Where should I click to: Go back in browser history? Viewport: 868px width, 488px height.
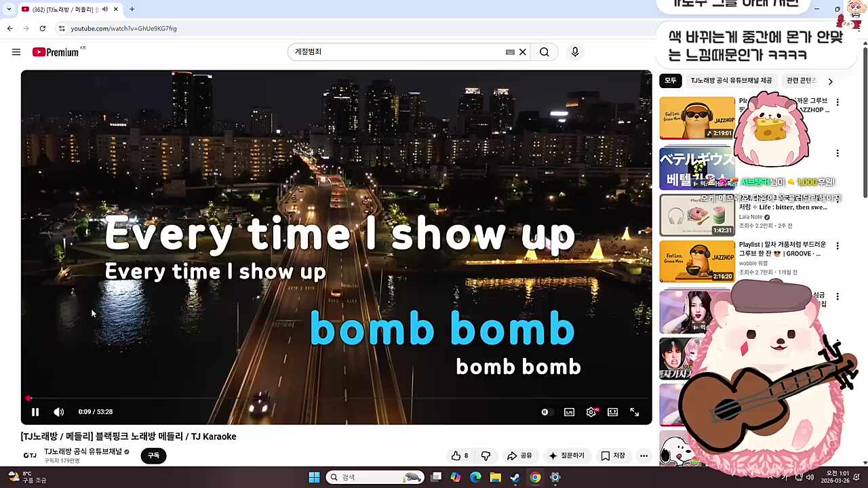coord(9,28)
